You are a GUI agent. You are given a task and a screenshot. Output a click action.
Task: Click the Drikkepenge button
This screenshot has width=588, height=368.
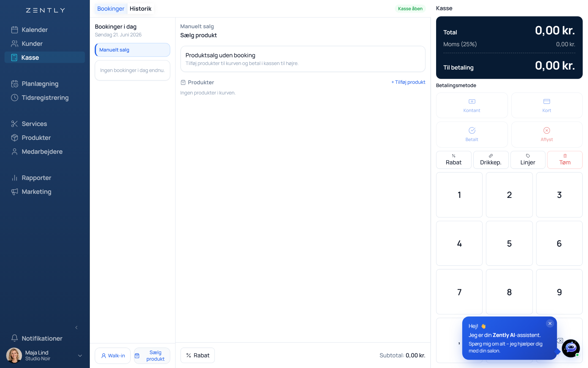(x=491, y=160)
